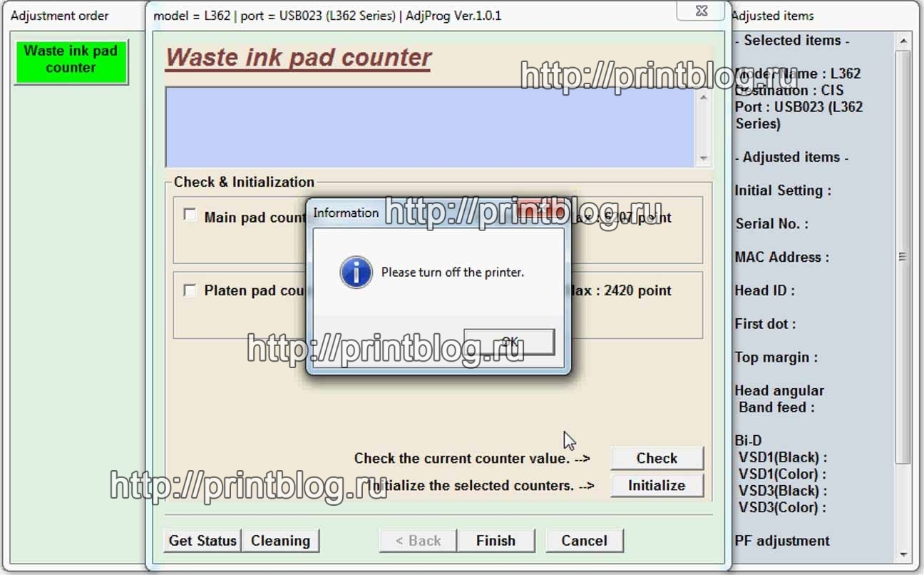This screenshot has width=924, height=575.
Task: Click the Adjusted items scrollbar thumb
Action: (x=903, y=257)
